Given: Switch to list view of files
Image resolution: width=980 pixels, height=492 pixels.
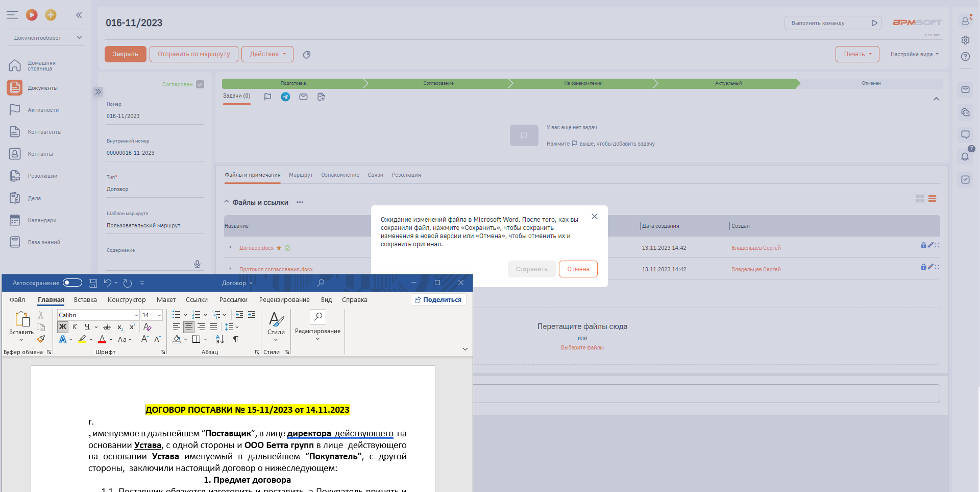Looking at the screenshot, I should tap(932, 199).
